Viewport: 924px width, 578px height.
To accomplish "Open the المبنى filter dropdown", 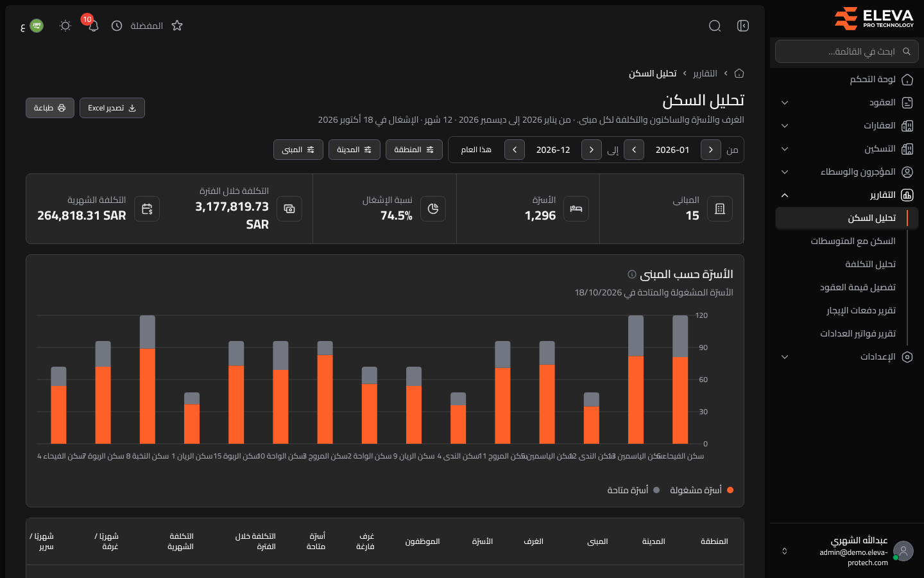I will [298, 150].
